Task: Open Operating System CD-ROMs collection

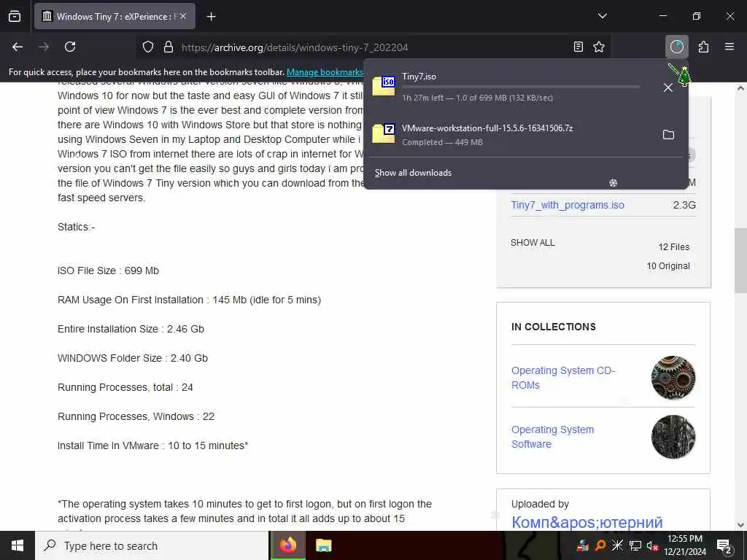Action: (x=563, y=378)
